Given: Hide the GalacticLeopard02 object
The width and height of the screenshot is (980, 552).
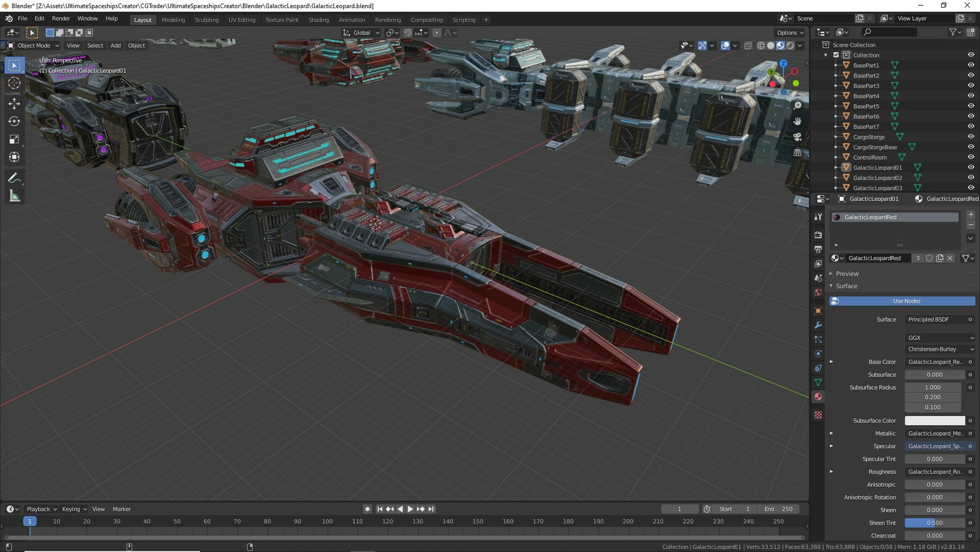Looking at the screenshot, I should [971, 178].
